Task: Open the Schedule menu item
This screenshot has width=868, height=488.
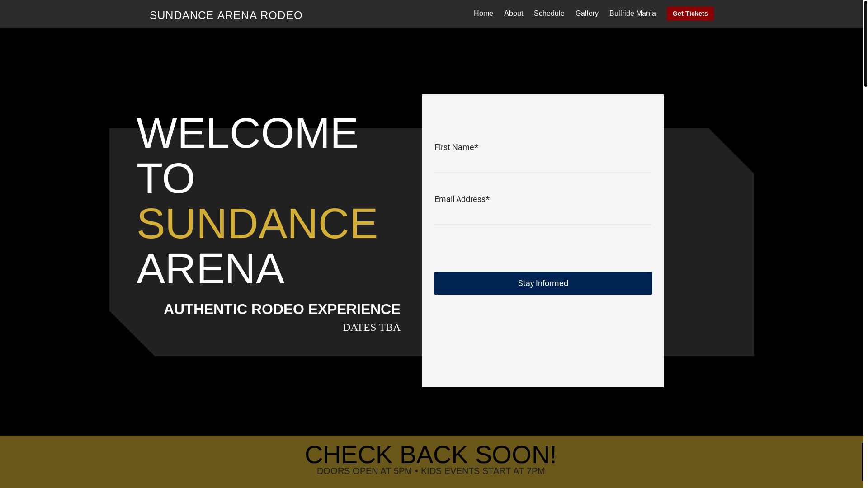Action: 549,14
